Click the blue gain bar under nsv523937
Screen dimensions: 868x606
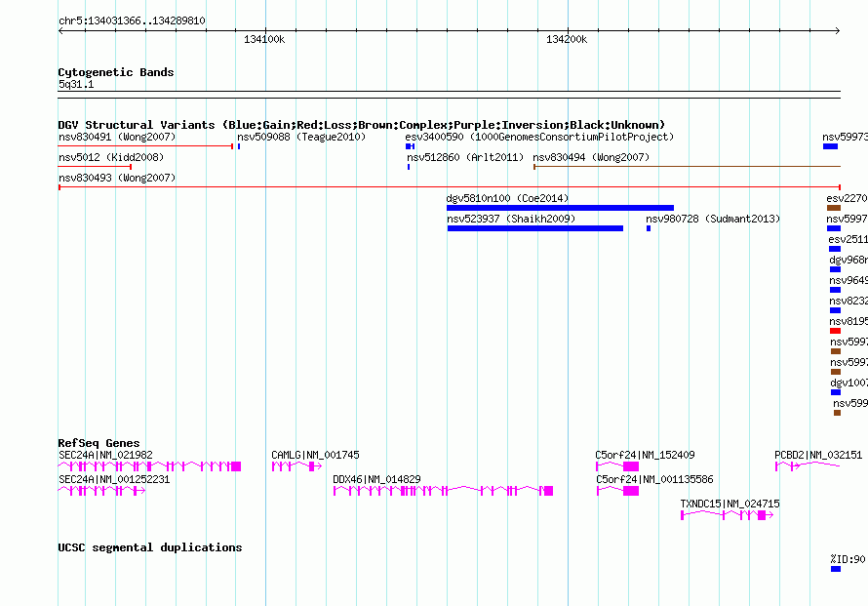535,228
